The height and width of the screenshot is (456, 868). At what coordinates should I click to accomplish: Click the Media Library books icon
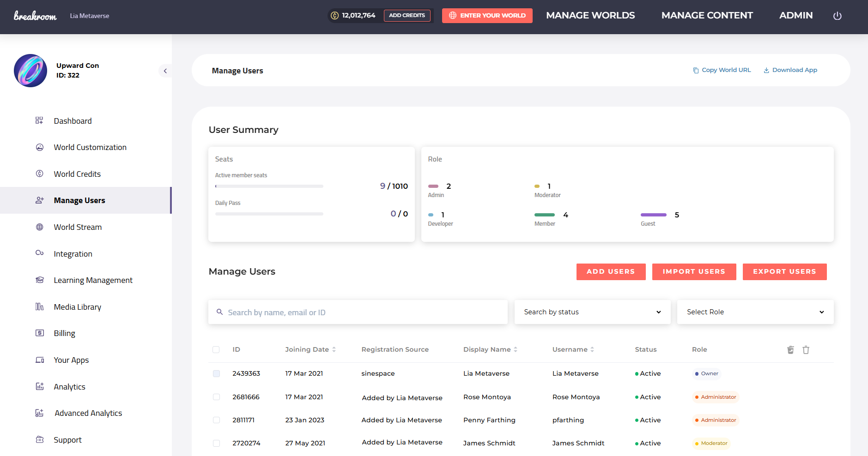(40, 306)
